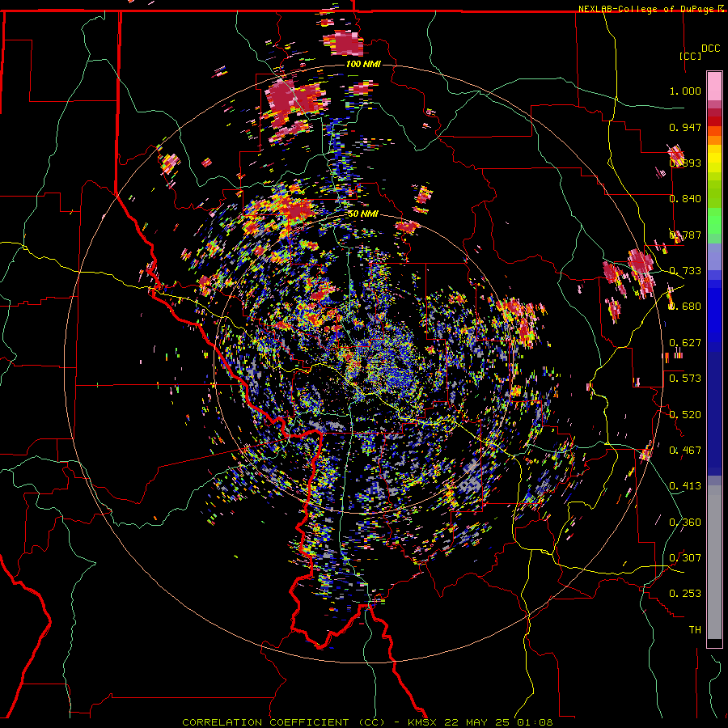Click the 0.627 scale value
This screenshot has height=728, width=728.
click(x=685, y=343)
